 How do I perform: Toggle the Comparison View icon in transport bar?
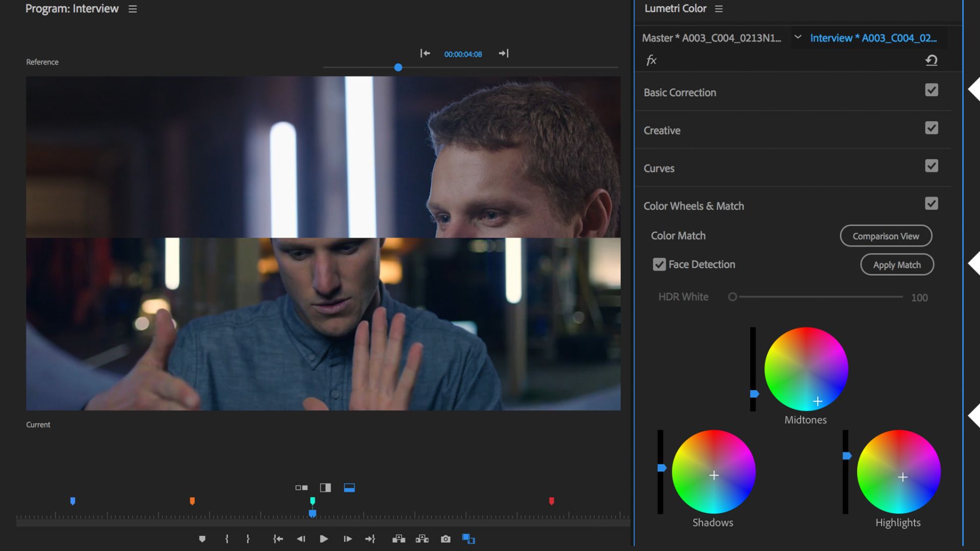468,539
